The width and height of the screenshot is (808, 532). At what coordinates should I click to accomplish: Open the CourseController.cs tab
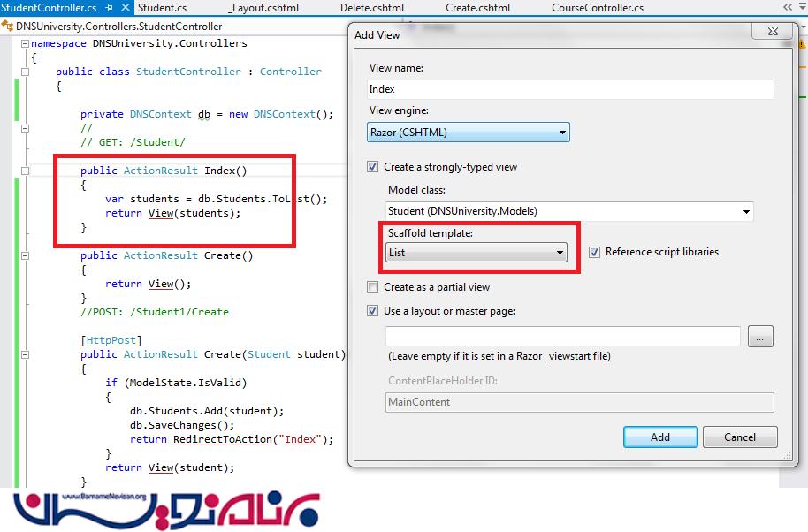pos(597,8)
